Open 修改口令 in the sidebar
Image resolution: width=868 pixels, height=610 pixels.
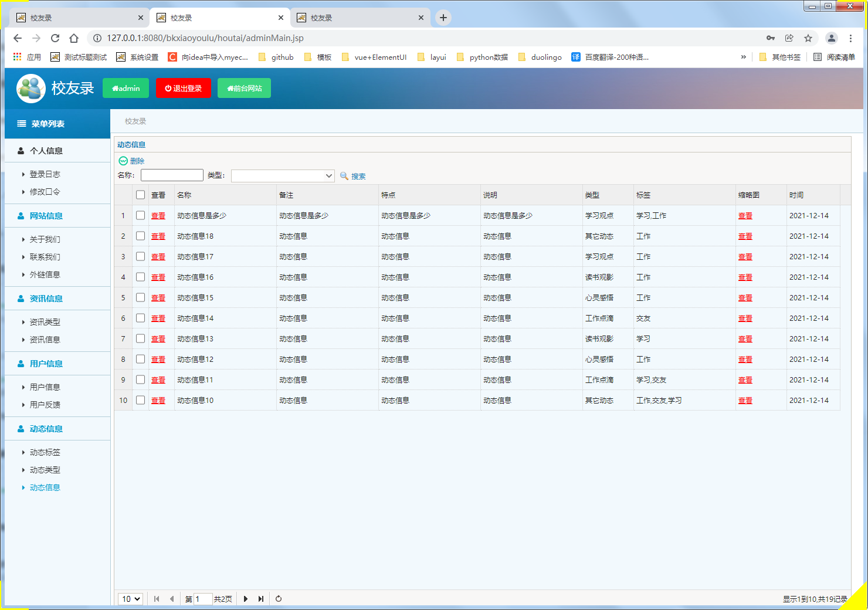[x=45, y=192]
